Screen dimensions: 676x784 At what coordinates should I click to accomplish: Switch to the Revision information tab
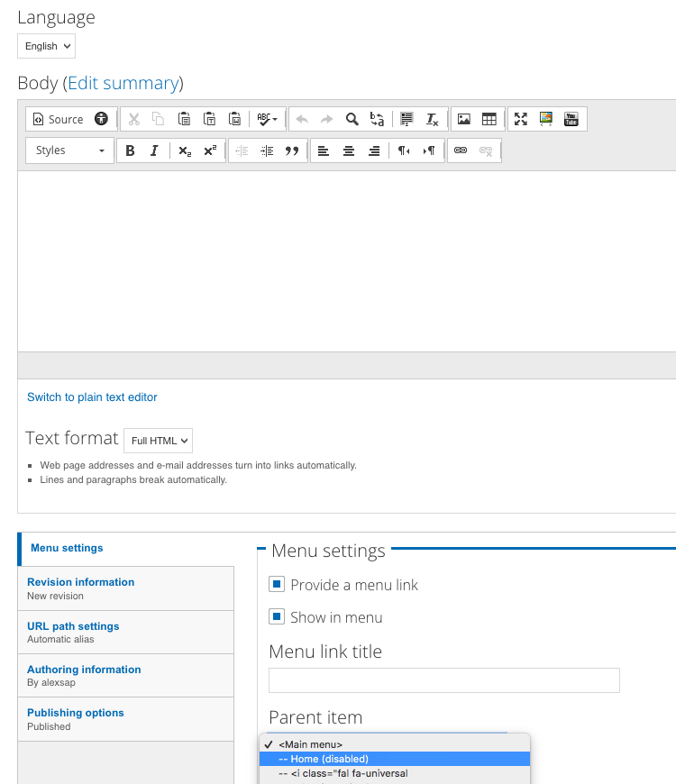coord(80,582)
